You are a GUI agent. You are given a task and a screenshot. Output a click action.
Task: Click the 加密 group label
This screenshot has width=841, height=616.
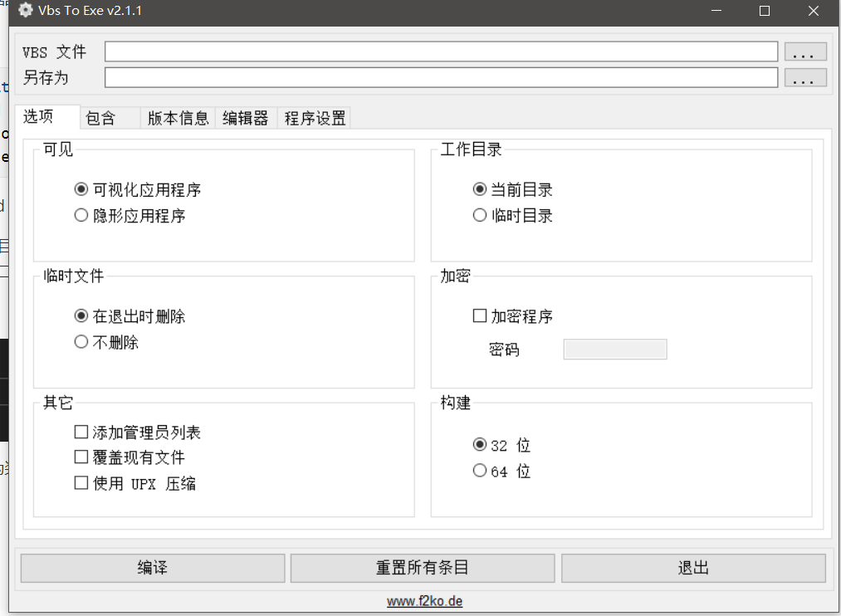(455, 276)
